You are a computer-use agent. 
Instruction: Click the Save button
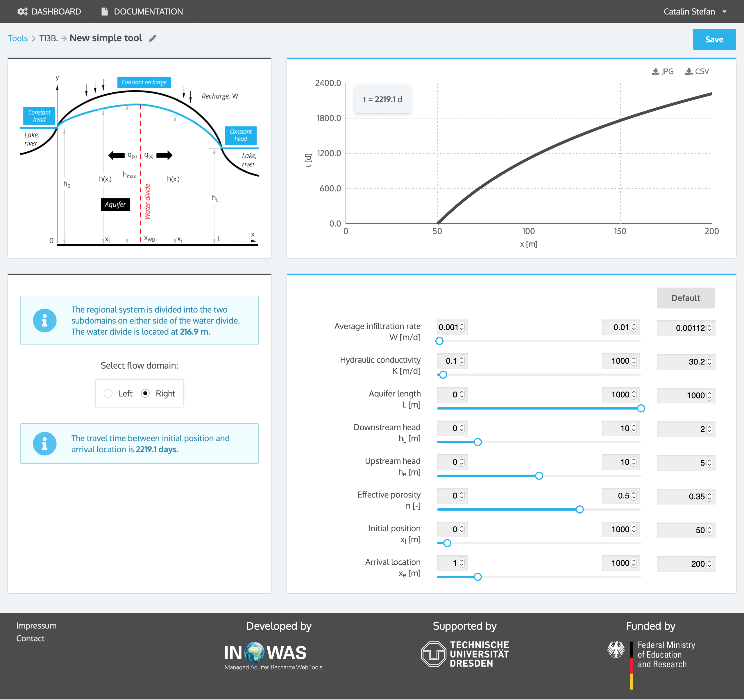pos(714,39)
